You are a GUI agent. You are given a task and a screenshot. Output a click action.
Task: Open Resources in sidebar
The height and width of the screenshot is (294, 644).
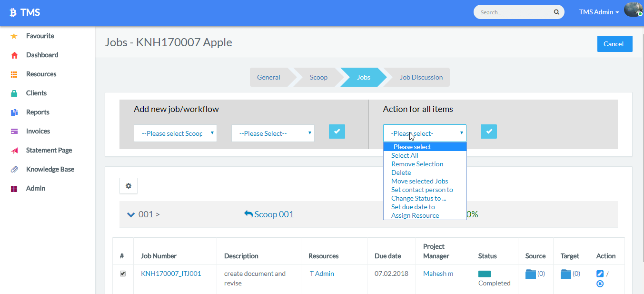(41, 74)
